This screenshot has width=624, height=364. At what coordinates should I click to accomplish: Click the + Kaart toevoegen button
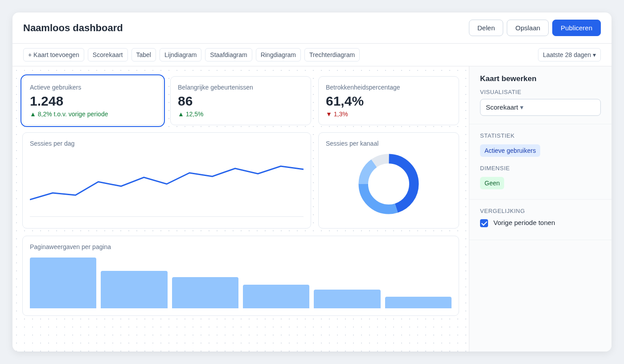(53, 55)
